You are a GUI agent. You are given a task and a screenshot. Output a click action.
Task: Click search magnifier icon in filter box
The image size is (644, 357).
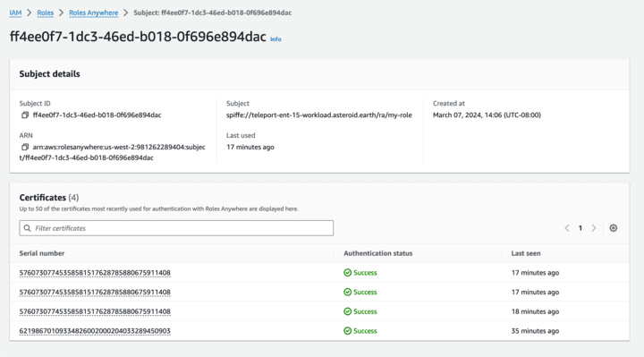coord(28,228)
